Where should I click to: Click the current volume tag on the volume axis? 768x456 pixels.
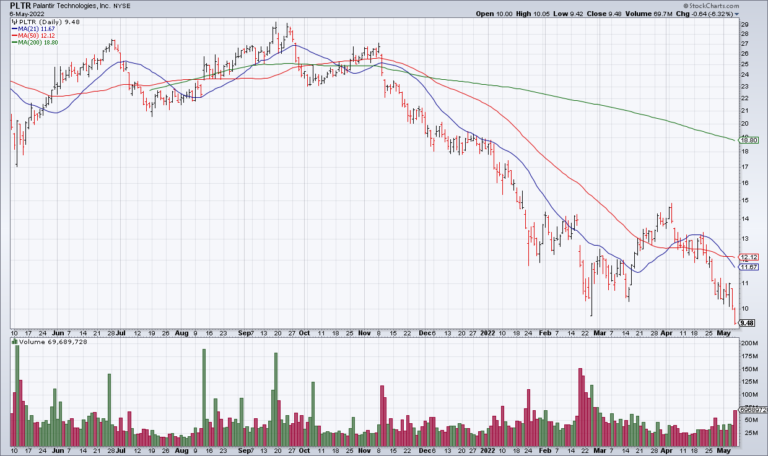click(753, 410)
